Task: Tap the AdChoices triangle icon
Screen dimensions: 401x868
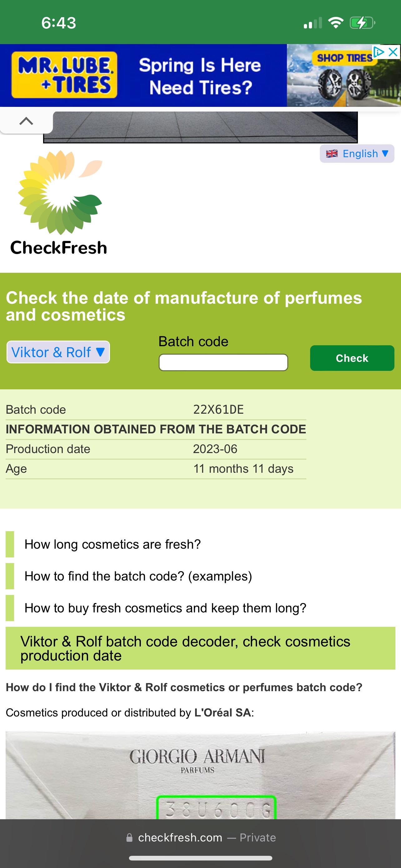Action: [379, 52]
